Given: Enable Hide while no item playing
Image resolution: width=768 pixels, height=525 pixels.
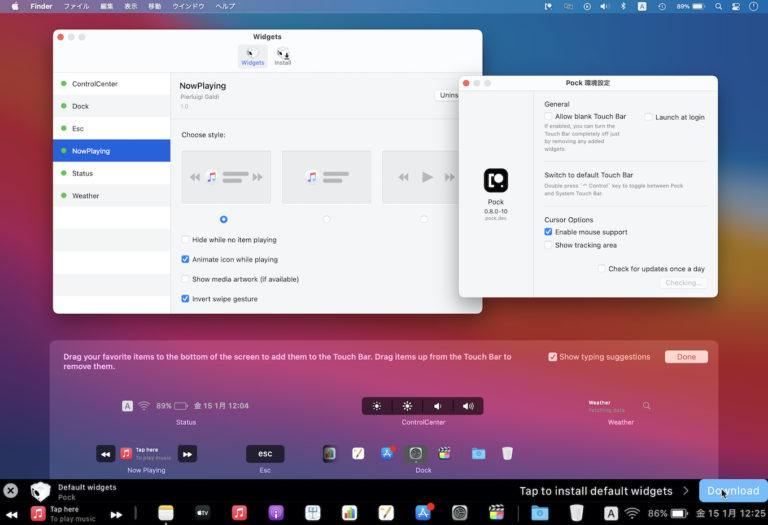Looking at the screenshot, I should tap(186, 240).
